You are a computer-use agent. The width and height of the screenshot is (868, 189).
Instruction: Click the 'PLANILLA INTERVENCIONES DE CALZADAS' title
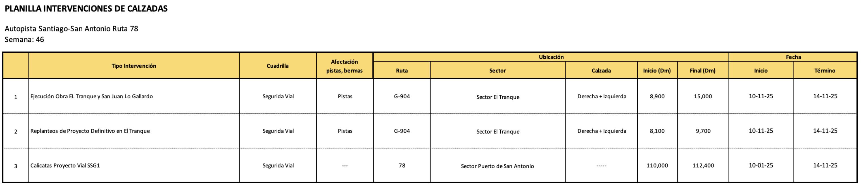(x=86, y=9)
